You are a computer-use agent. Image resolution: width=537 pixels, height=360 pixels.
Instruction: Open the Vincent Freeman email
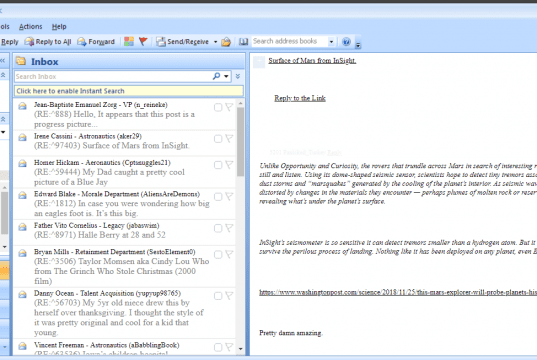pyautogui.click(x=124, y=347)
